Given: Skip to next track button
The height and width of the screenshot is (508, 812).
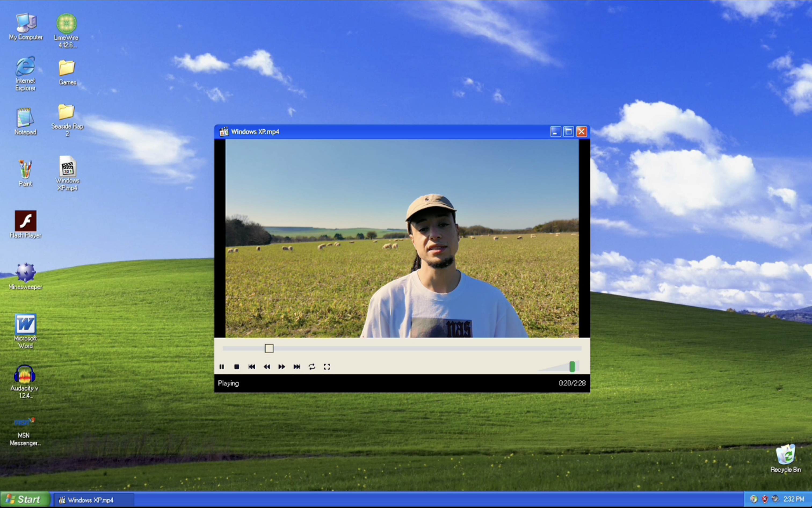Looking at the screenshot, I should [297, 367].
